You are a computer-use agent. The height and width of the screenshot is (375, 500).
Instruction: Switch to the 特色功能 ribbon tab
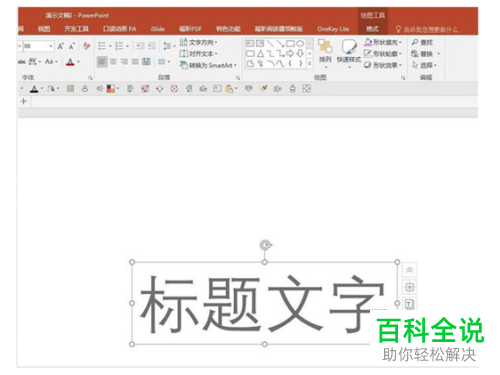[228, 29]
